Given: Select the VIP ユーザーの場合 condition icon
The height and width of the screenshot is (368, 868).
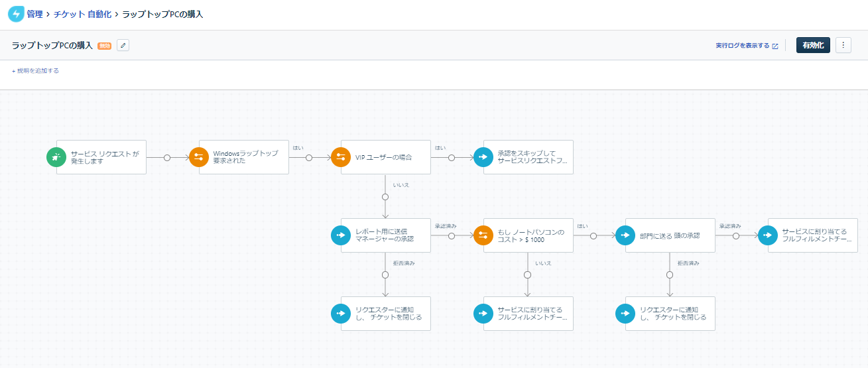Looking at the screenshot, I should pos(341,157).
